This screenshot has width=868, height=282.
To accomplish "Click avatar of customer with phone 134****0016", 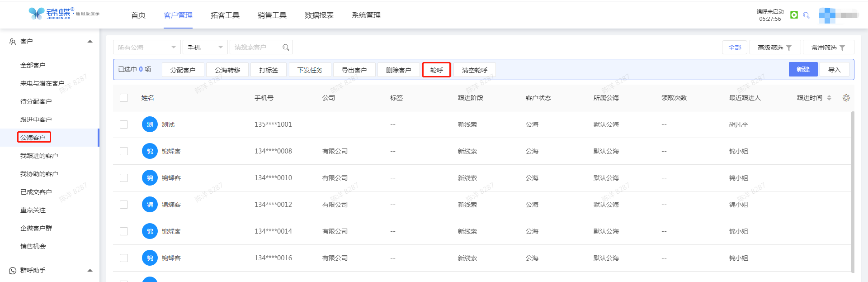I will (x=150, y=258).
